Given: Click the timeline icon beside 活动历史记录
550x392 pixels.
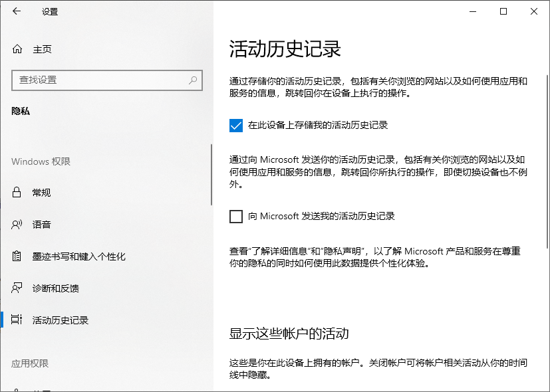Looking at the screenshot, I should (x=17, y=320).
